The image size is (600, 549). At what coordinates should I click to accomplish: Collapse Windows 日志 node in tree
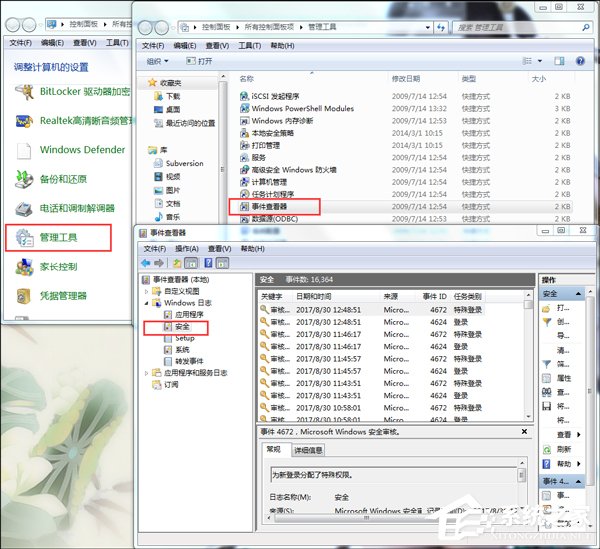coord(147,303)
